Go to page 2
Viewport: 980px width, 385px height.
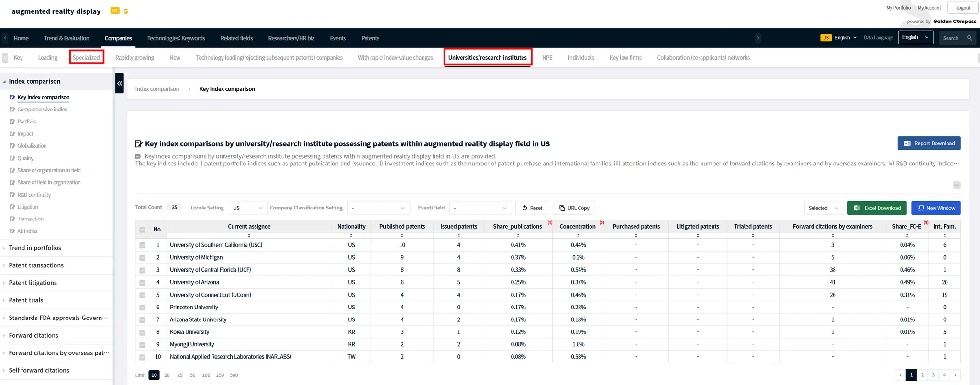point(922,375)
